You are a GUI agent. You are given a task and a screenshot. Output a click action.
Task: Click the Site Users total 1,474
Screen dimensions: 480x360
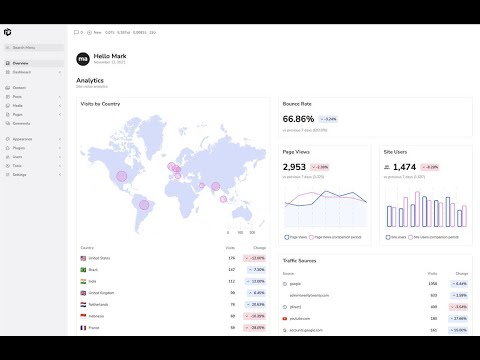pos(404,167)
